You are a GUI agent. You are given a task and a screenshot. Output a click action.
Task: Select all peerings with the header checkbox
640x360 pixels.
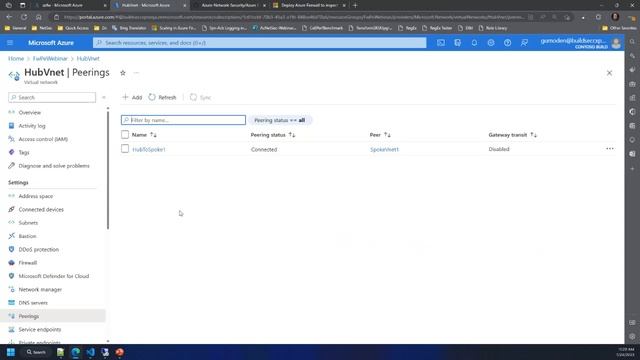(x=125, y=134)
